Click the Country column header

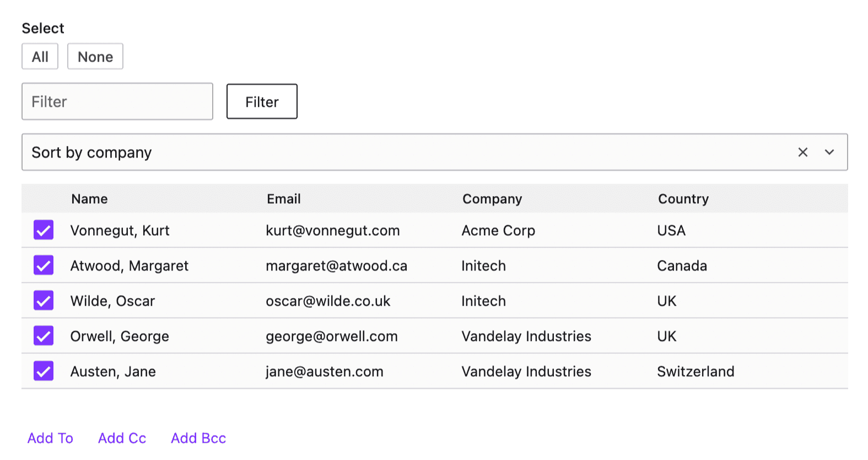pyautogui.click(x=683, y=199)
